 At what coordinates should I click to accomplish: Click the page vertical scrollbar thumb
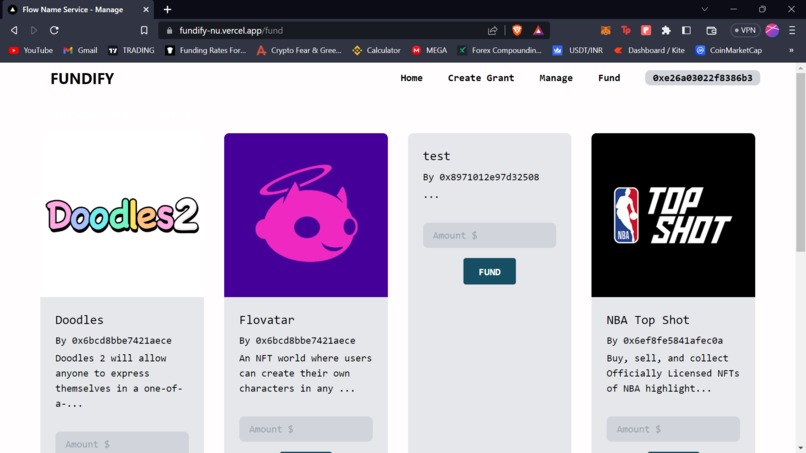coord(800,162)
